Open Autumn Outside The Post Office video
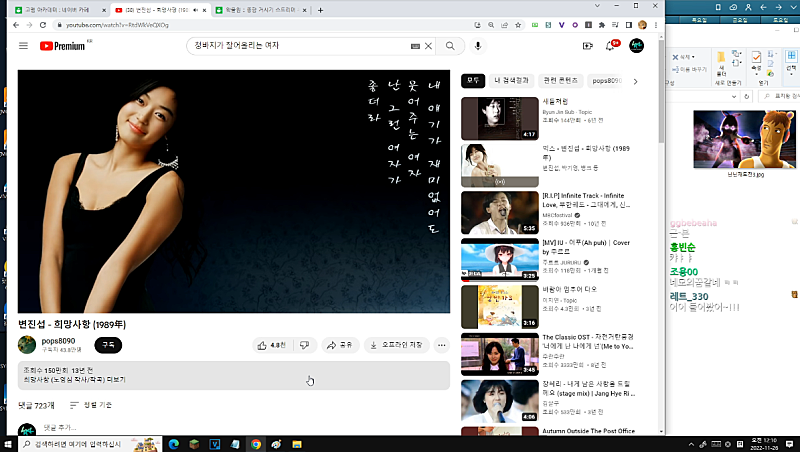 tap(588, 431)
